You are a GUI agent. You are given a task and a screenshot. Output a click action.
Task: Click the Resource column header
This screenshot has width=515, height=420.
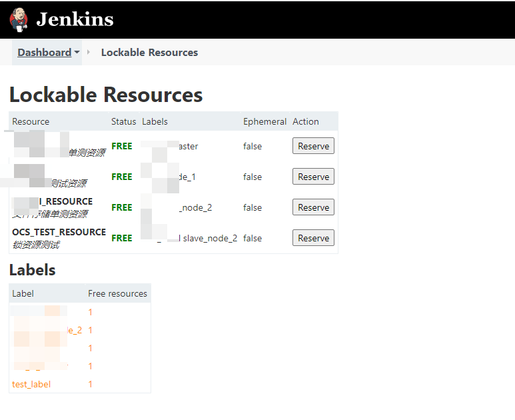click(31, 121)
